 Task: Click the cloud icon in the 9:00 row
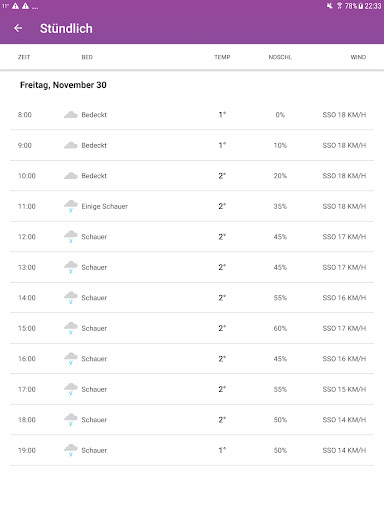click(71, 145)
